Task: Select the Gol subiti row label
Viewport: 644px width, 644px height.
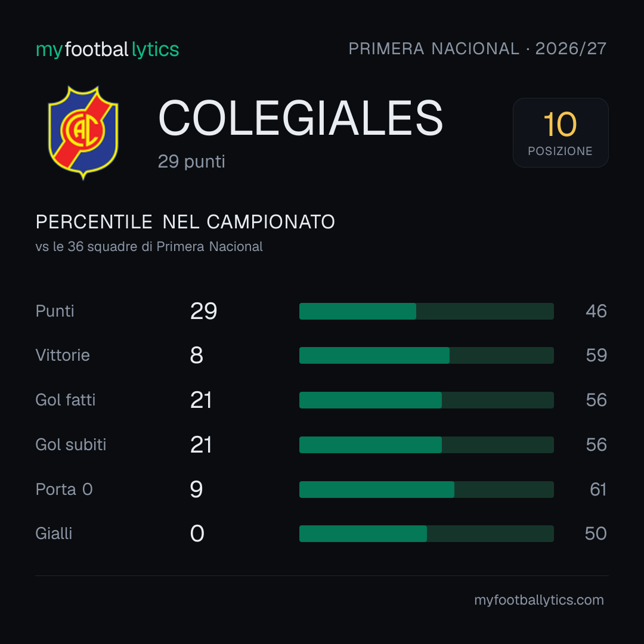Action: [70, 445]
